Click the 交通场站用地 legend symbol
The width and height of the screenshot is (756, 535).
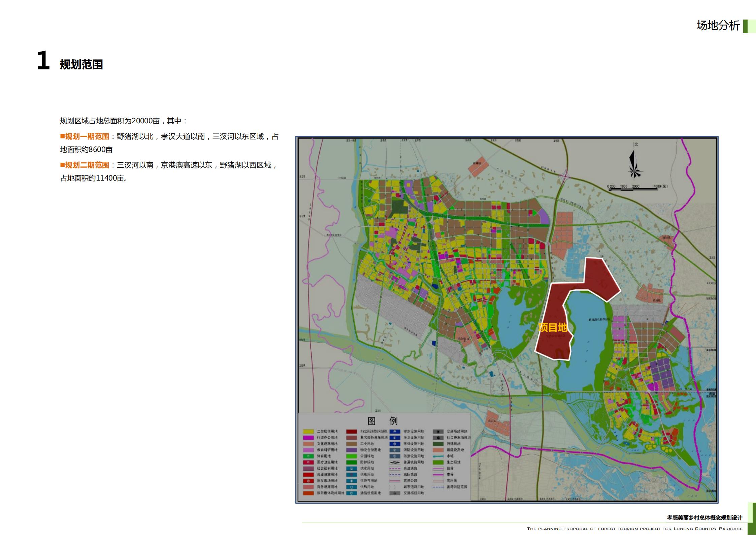tap(438, 432)
